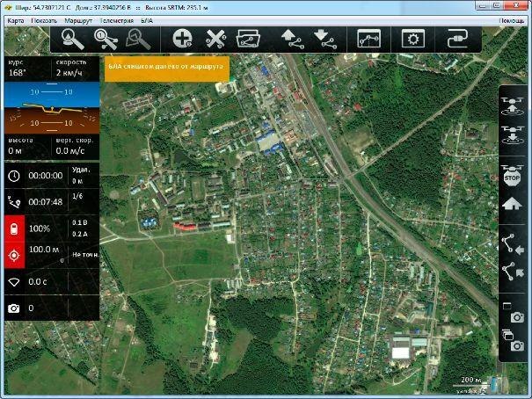Zoom to the first waypoint icon
This screenshot has height=399, width=532.
pyautogui.click(x=106, y=40)
